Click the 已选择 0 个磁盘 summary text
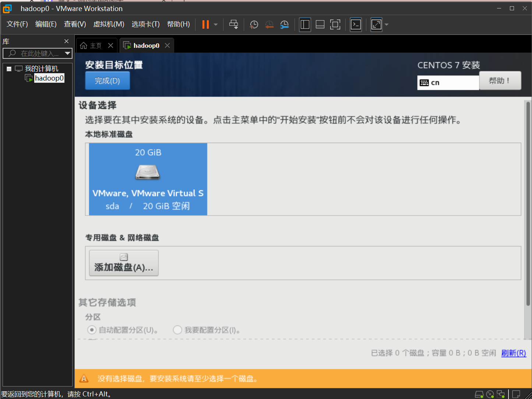 click(x=433, y=353)
